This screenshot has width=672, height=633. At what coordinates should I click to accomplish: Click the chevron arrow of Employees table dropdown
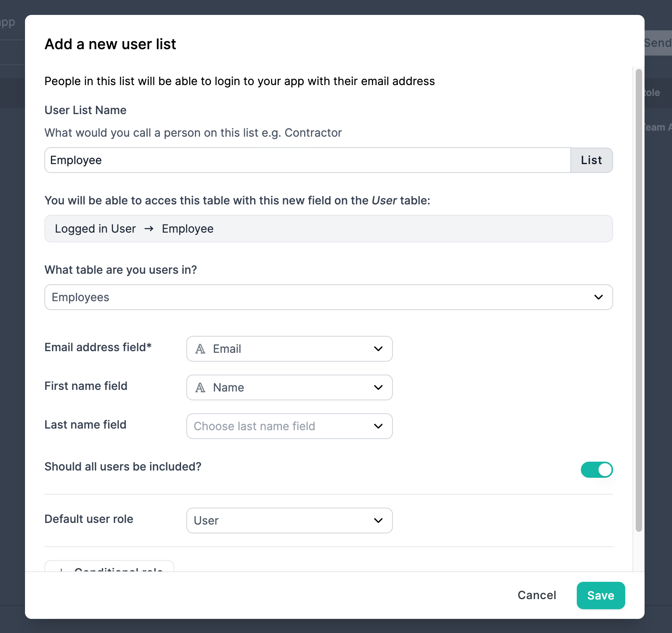599,297
